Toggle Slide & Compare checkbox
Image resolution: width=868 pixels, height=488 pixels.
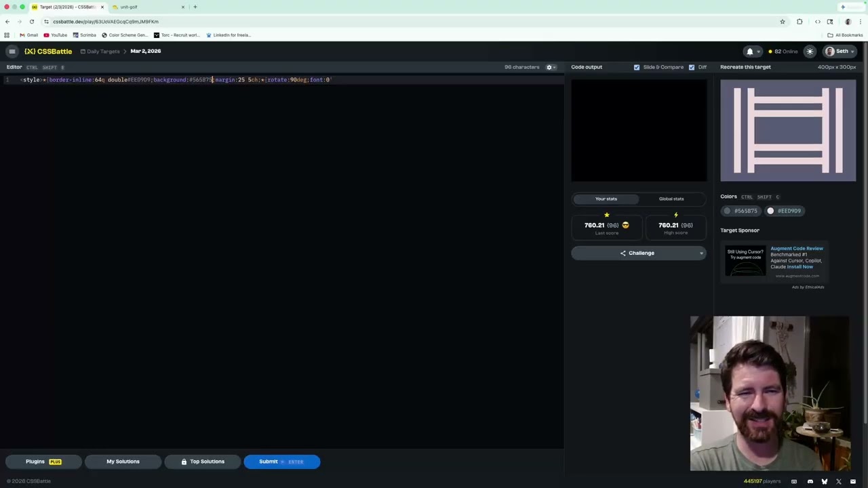point(636,67)
